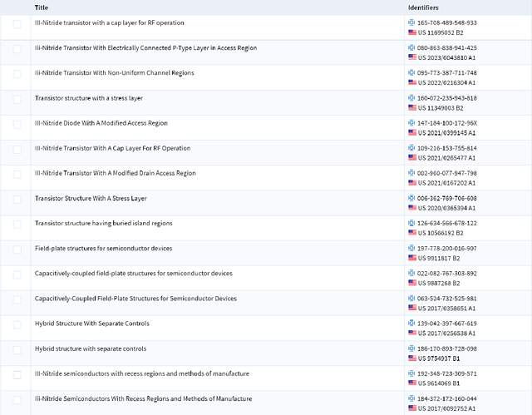The image size is (532, 415).
Task: Click US flag icon next to US 2021/0399145 A1
Action: 412,132
